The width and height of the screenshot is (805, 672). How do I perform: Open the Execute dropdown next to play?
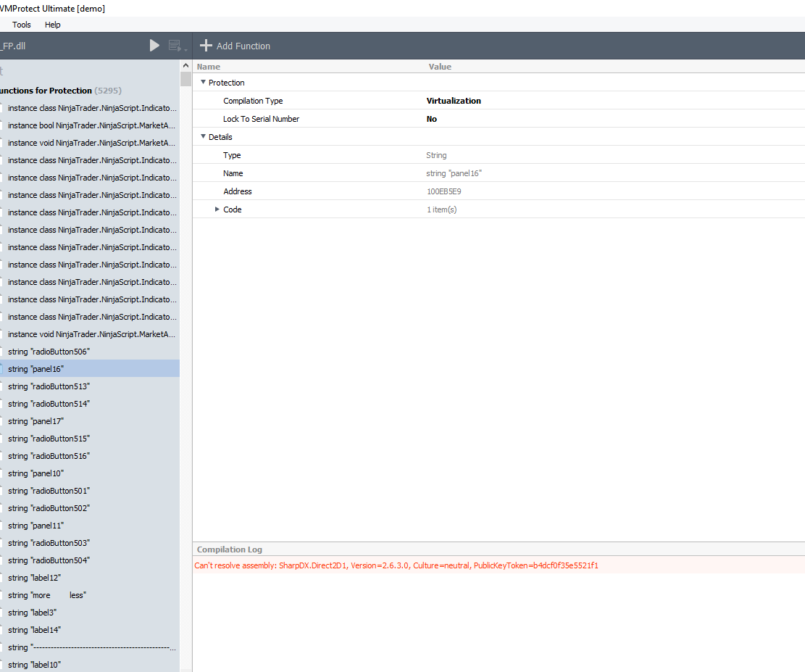coord(177,46)
